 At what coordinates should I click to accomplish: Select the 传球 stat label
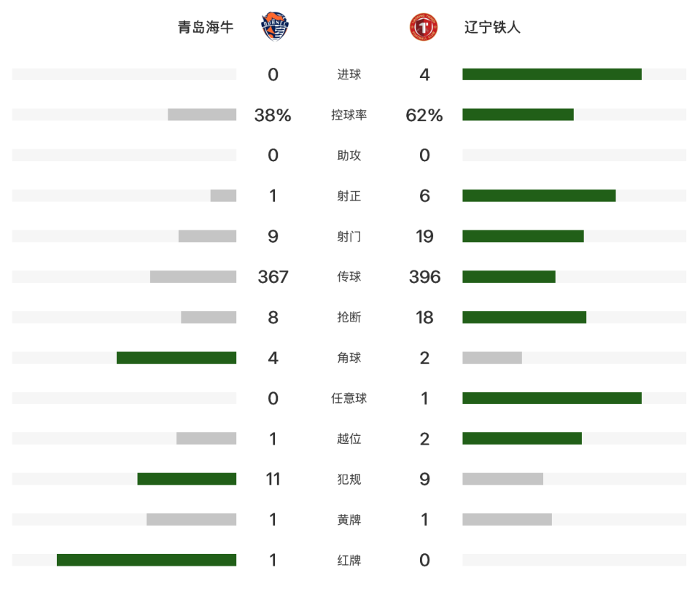[349, 277]
